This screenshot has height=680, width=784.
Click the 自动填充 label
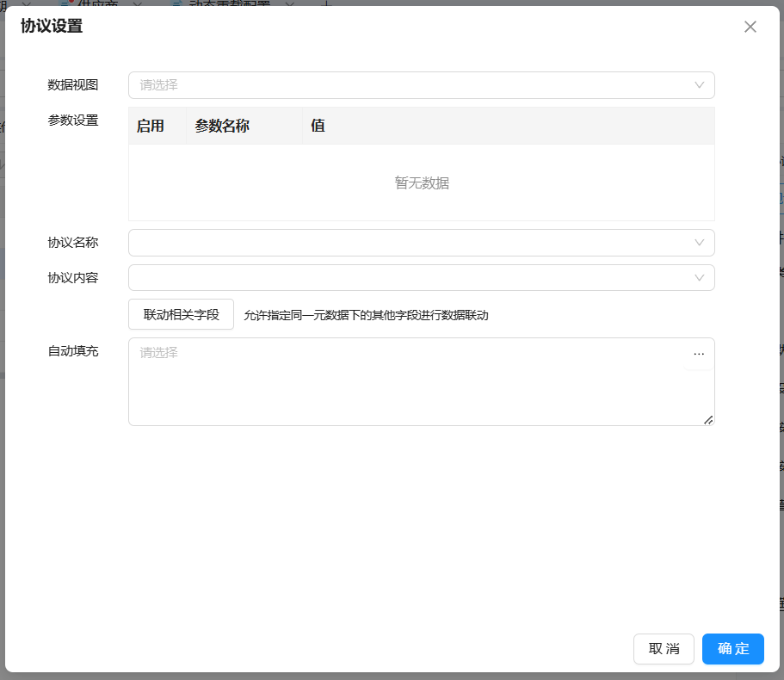(73, 351)
